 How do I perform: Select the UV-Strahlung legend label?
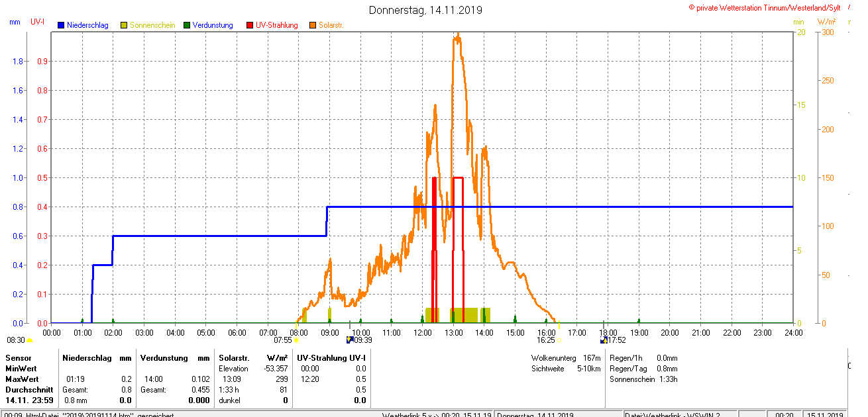[278, 25]
